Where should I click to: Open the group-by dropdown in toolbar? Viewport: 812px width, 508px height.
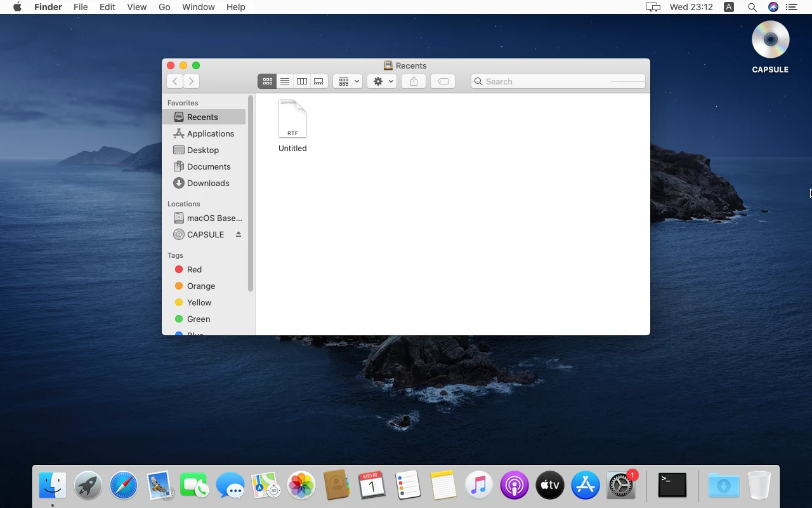(x=348, y=81)
